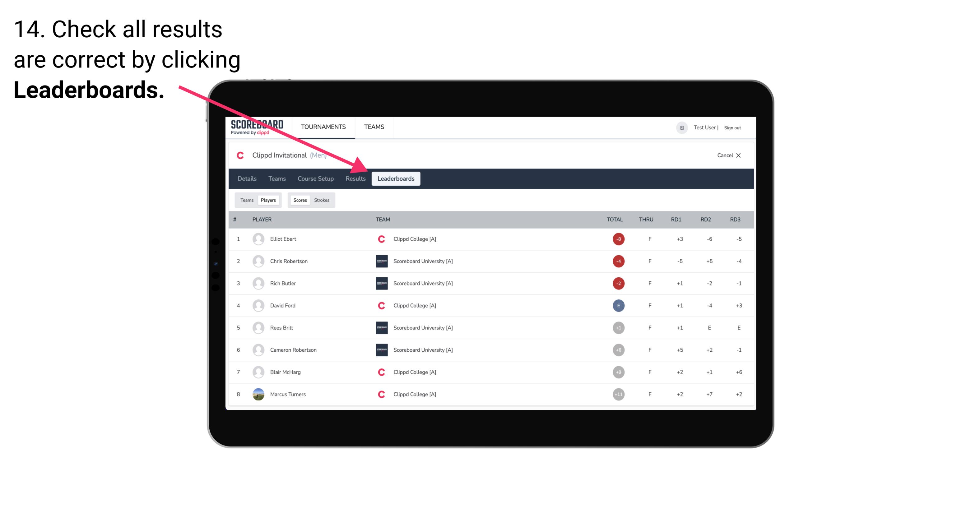The height and width of the screenshot is (527, 980).
Task: Click the Players filter button
Action: (x=268, y=200)
